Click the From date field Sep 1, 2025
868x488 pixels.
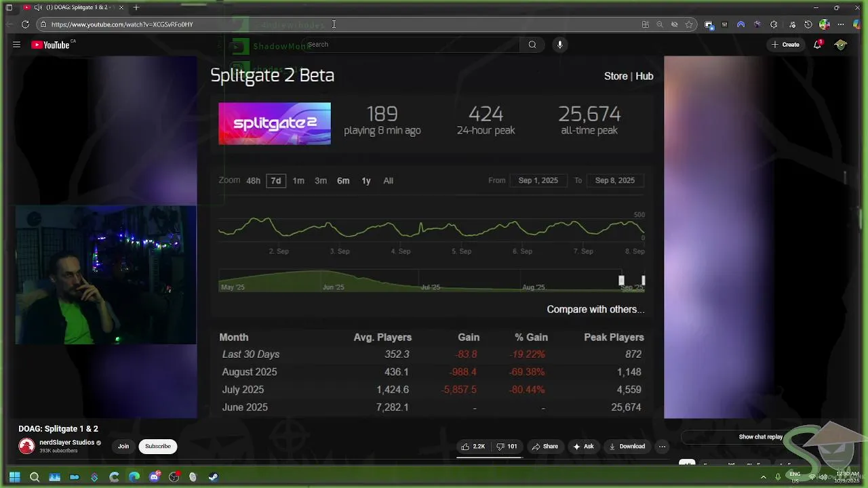(538, 180)
